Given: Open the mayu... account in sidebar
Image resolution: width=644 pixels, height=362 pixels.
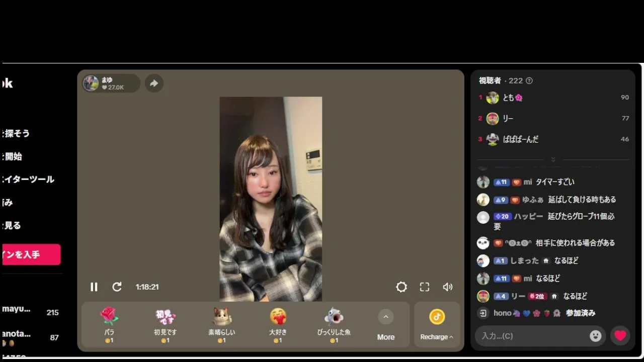Looking at the screenshot, I should point(31,312).
